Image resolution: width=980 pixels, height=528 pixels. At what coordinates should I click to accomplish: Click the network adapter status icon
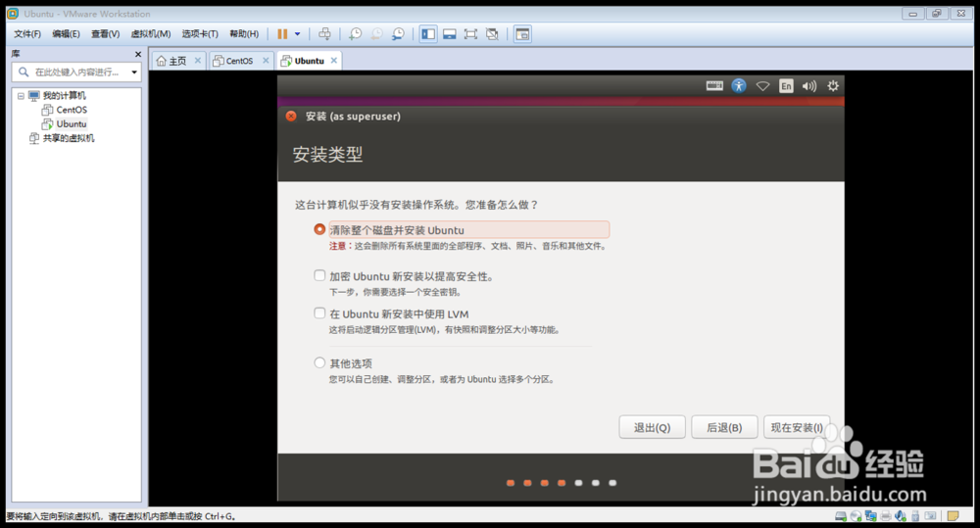pos(870,516)
